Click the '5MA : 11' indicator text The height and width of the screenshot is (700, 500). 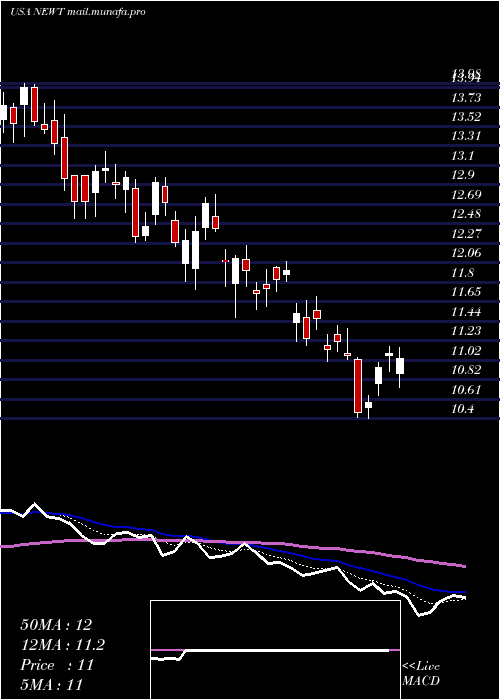pos(52,684)
